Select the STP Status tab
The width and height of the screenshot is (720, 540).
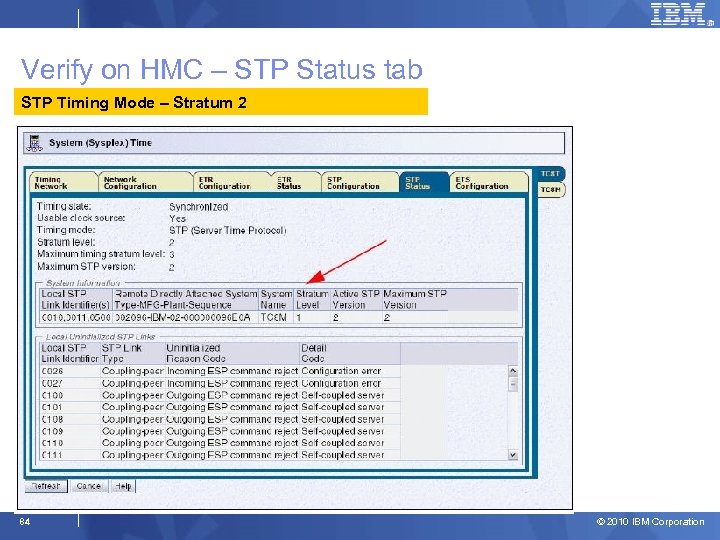pos(423,182)
